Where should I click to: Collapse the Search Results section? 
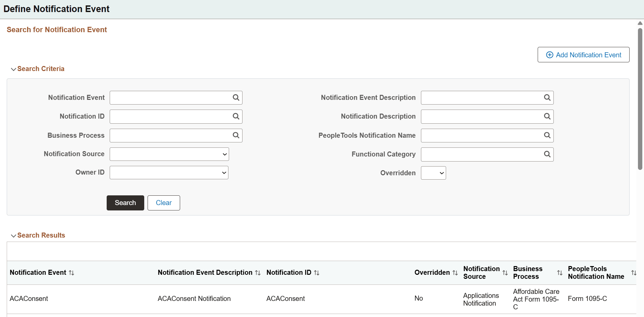(13, 236)
